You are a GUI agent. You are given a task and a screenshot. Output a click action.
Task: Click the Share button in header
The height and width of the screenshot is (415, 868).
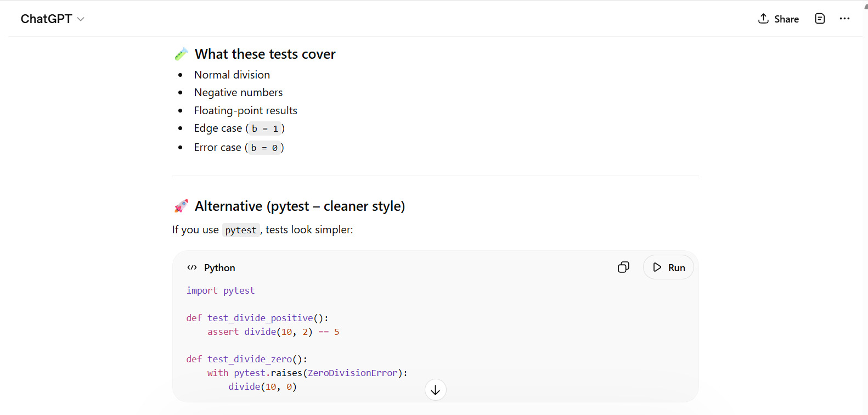778,19
